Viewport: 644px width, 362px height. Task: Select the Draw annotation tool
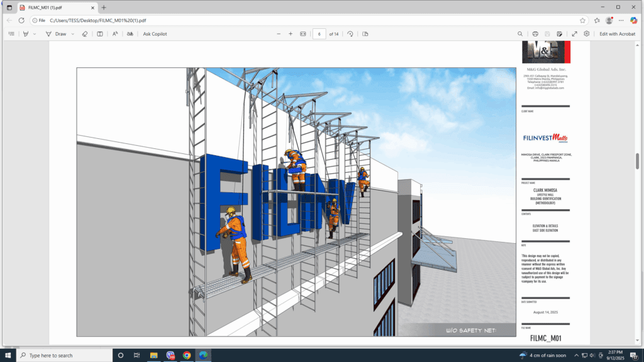coord(57,33)
